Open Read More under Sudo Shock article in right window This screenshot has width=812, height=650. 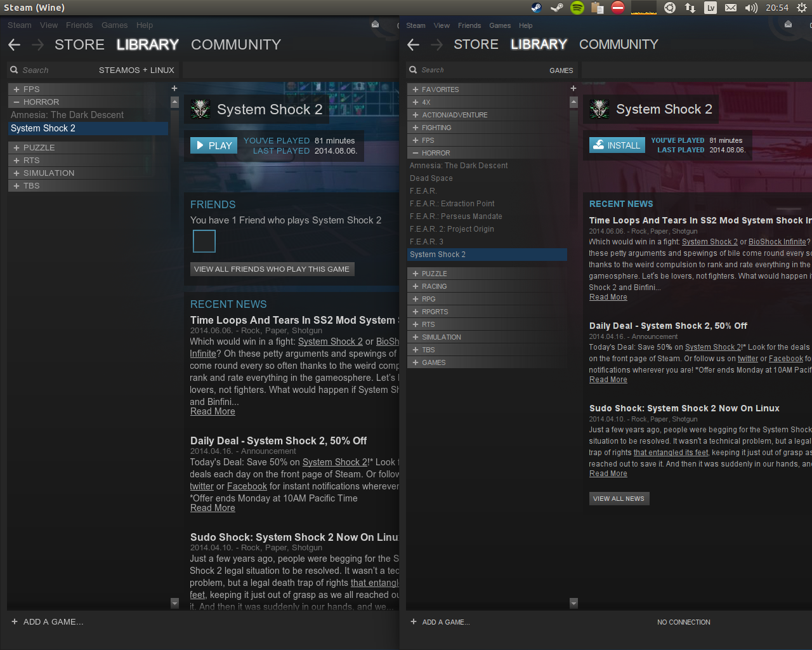click(x=608, y=474)
